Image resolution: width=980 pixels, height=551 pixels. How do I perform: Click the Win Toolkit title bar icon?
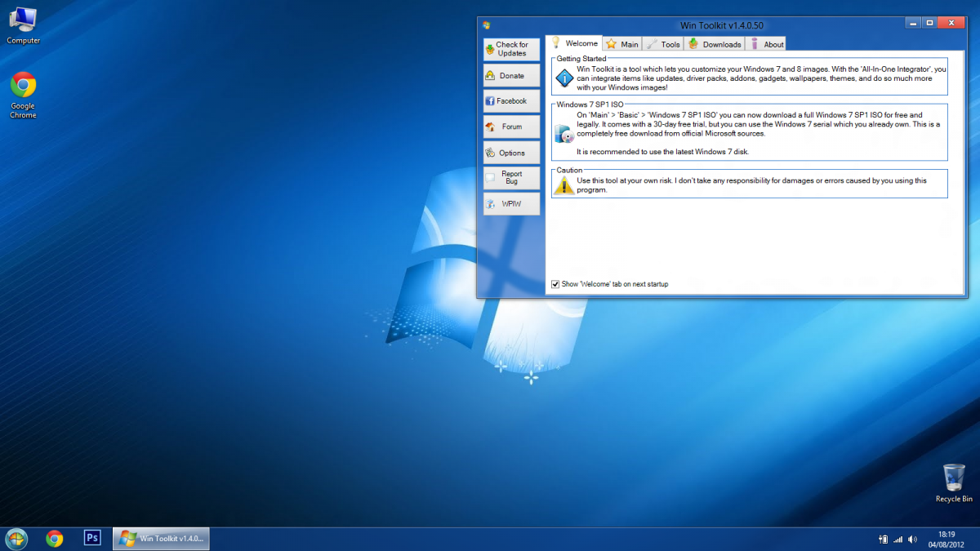pyautogui.click(x=487, y=25)
